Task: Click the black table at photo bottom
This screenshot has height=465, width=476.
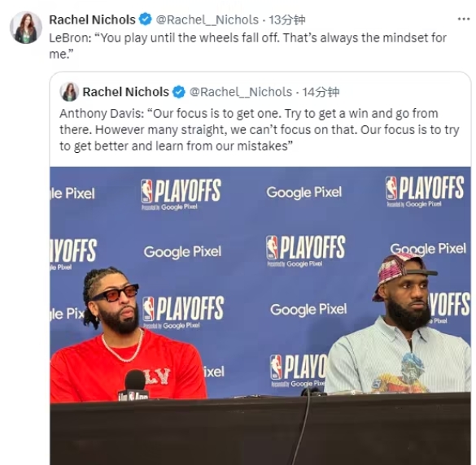Action: (260, 431)
